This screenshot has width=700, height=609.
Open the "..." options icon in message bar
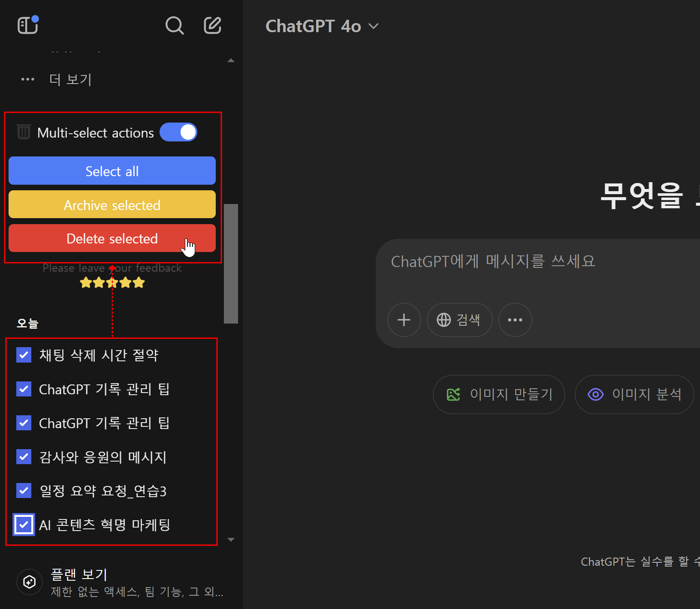pos(515,320)
